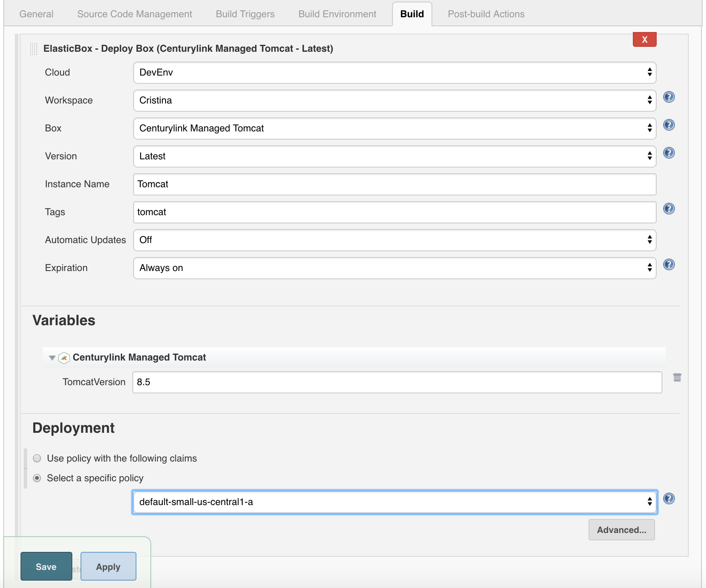This screenshot has height=588, width=706.
Task: Click the Deployment section heading
Action: click(74, 428)
